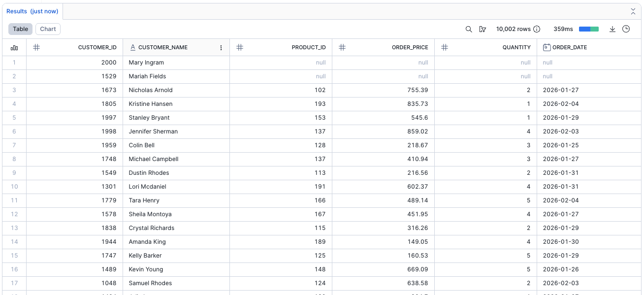This screenshot has height=295, width=644.
Task: Open the results filter funnel icon
Action: point(483,29)
